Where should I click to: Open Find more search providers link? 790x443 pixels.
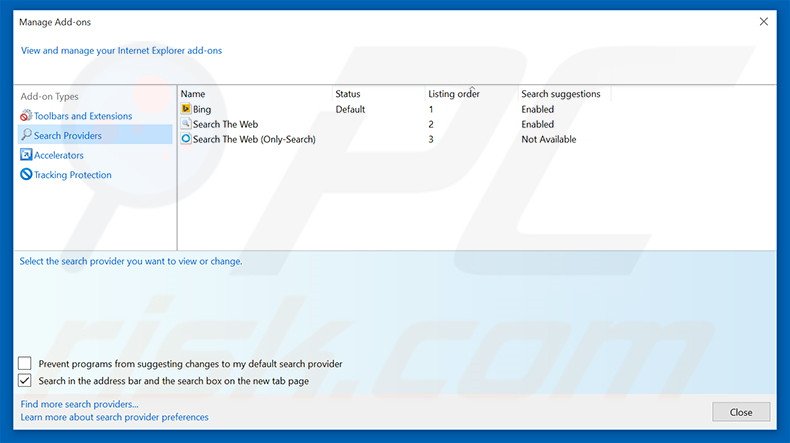point(80,404)
